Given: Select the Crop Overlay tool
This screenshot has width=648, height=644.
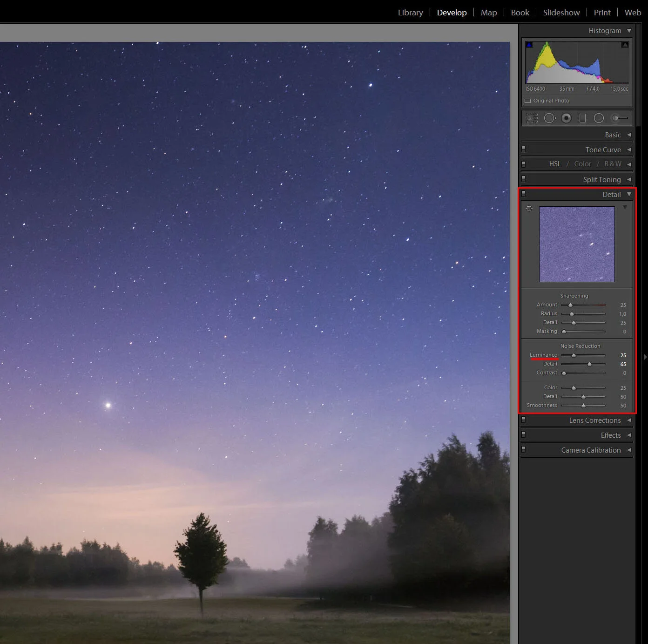Looking at the screenshot, I should click(532, 118).
